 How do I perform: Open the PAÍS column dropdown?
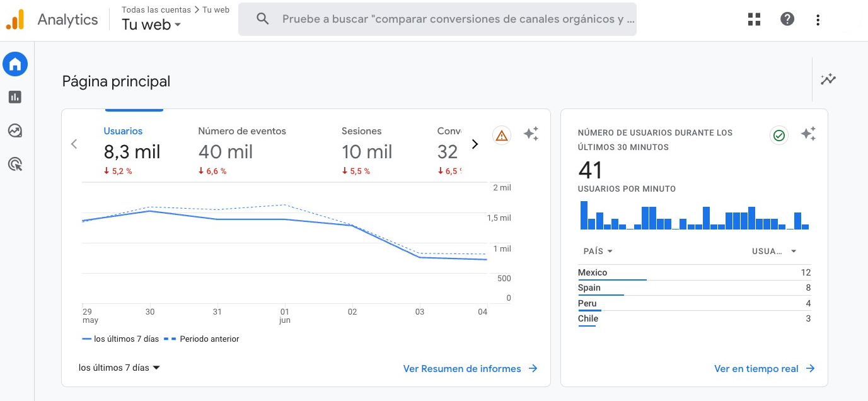click(x=596, y=251)
